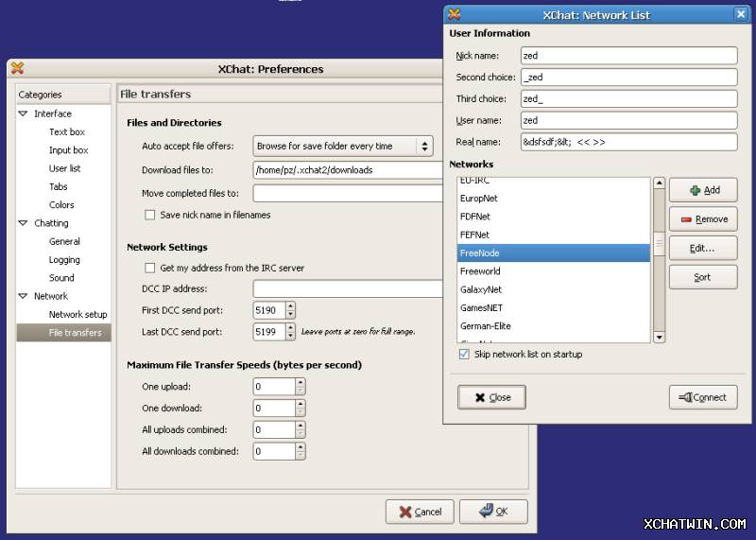The height and width of the screenshot is (540, 756).
Task: Confirm preferences with the OK button
Action: click(x=493, y=512)
